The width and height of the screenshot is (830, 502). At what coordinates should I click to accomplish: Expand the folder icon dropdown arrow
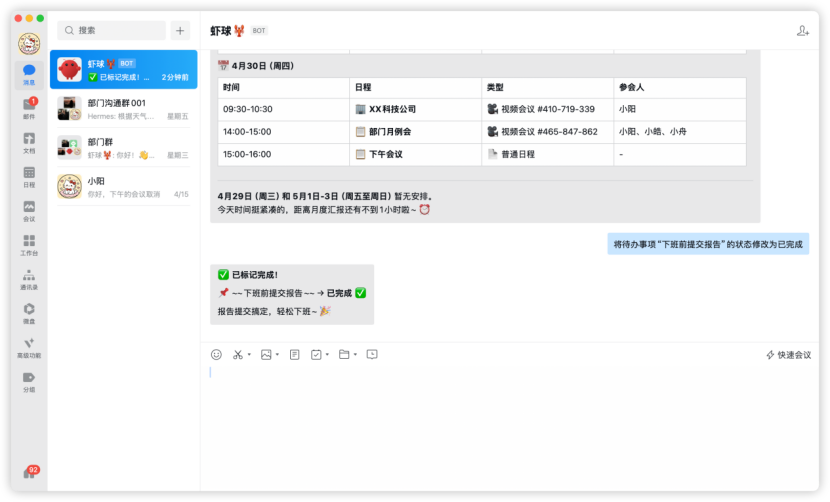[x=356, y=354]
